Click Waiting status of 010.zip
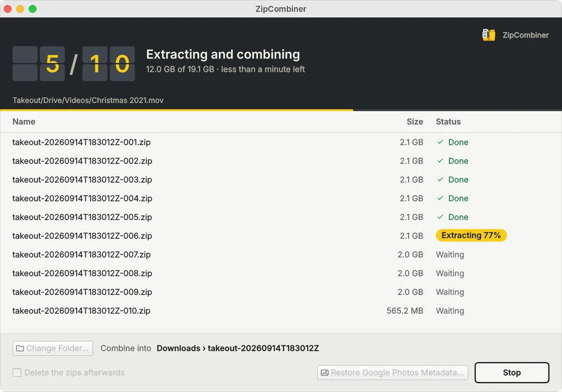This screenshot has height=392, width=562. coord(450,311)
